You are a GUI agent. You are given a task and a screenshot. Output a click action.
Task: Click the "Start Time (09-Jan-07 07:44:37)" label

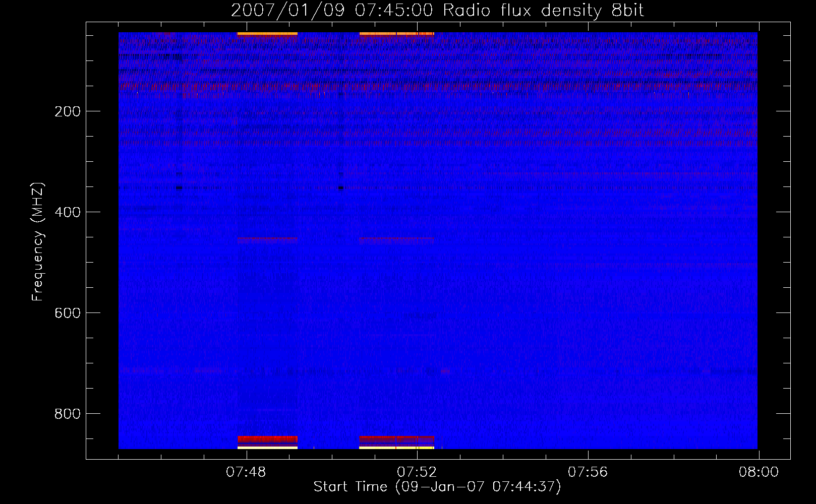pyautogui.click(x=437, y=487)
